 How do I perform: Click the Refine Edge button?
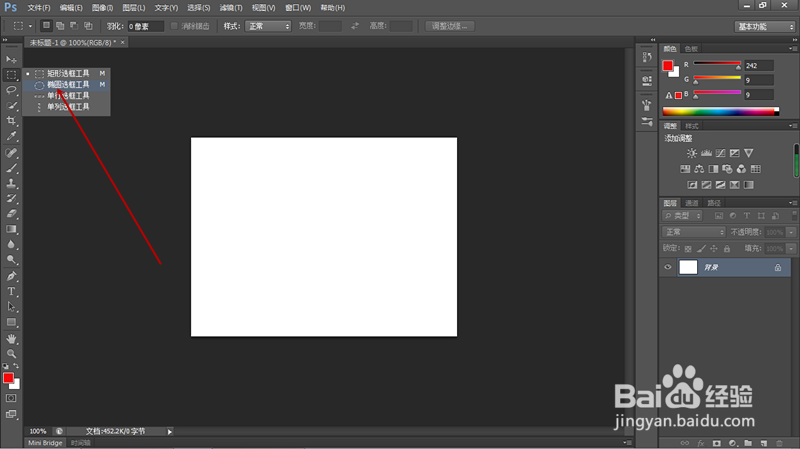click(449, 26)
